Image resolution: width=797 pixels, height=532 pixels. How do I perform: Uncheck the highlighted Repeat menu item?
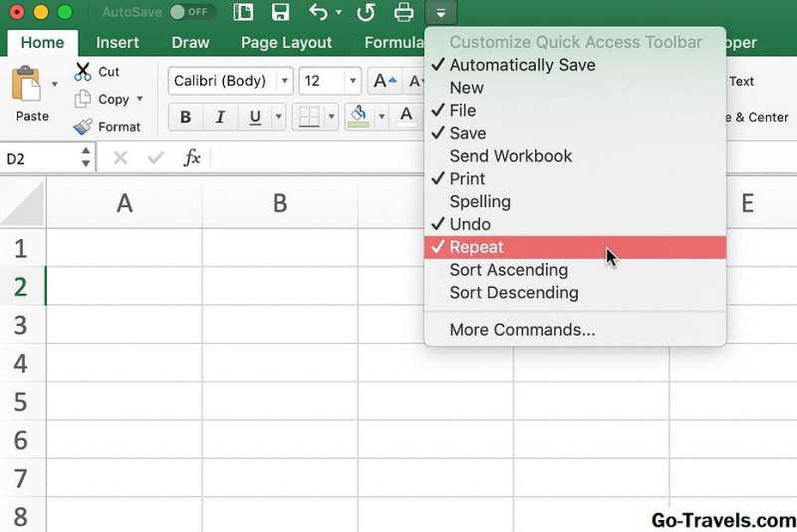(575, 247)
